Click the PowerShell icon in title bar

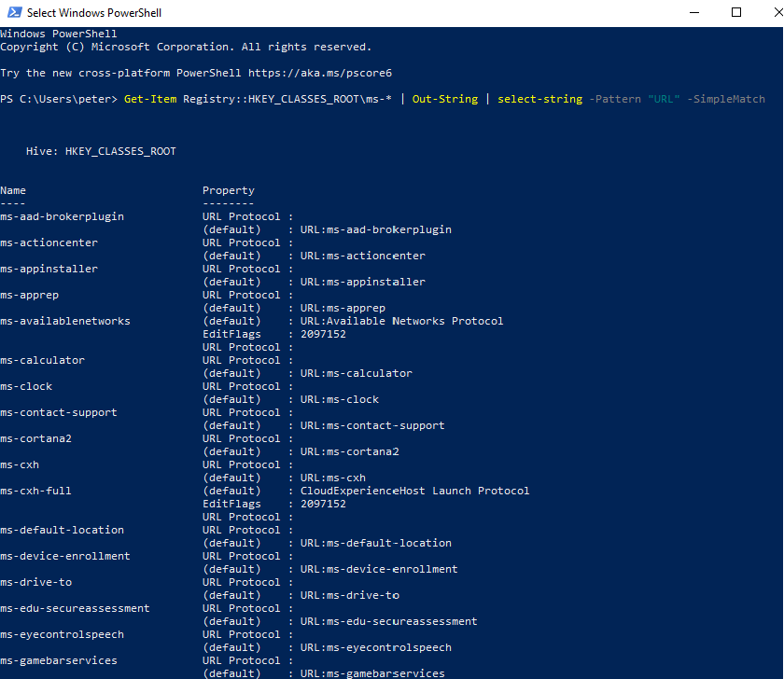(x=13, y=13)
